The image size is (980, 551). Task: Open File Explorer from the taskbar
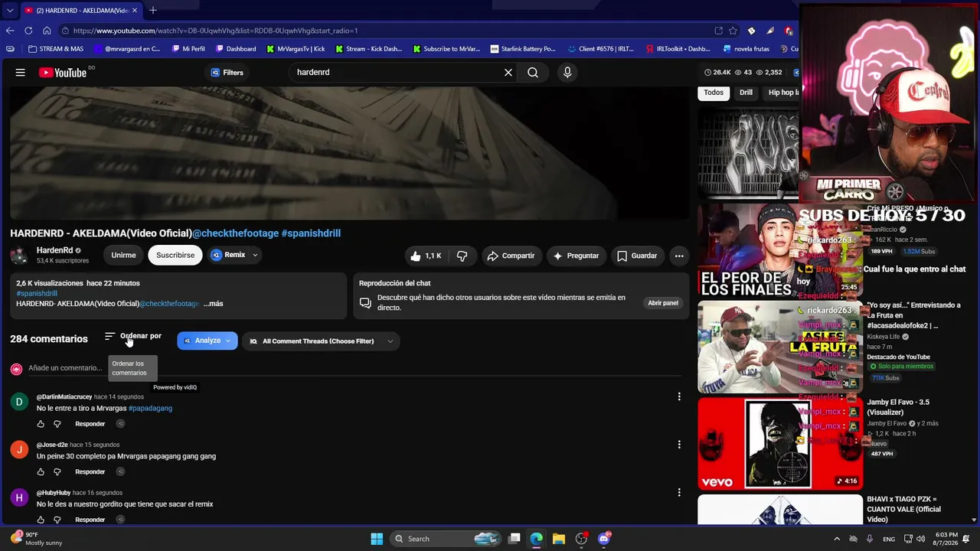(559, 539)
